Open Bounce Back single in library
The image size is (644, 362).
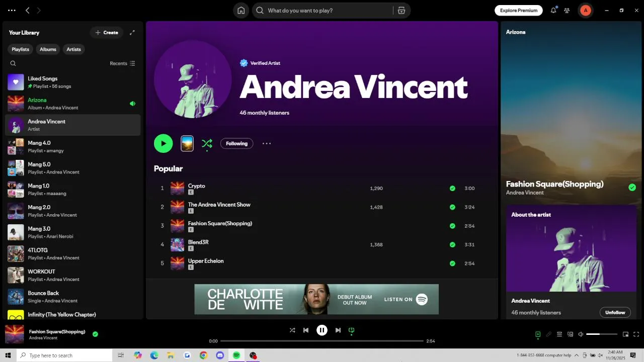point(73,297)
